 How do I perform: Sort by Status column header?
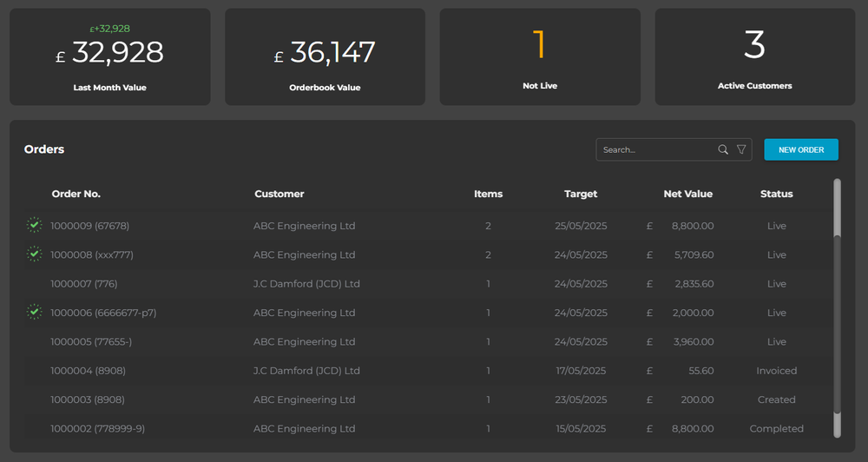[777, 194]
